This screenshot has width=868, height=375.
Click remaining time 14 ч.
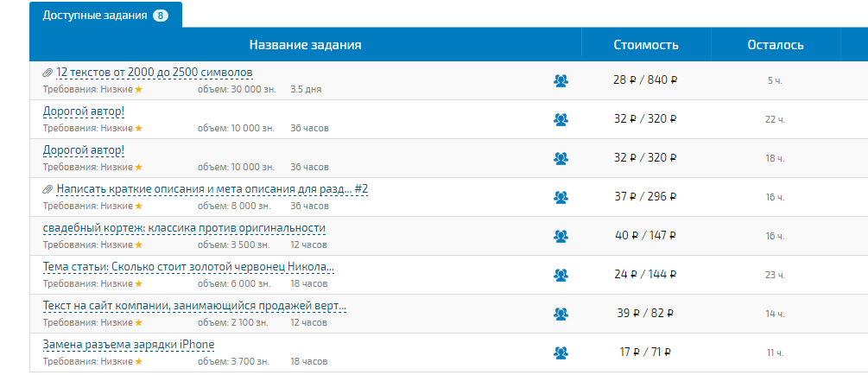[775, 314]
